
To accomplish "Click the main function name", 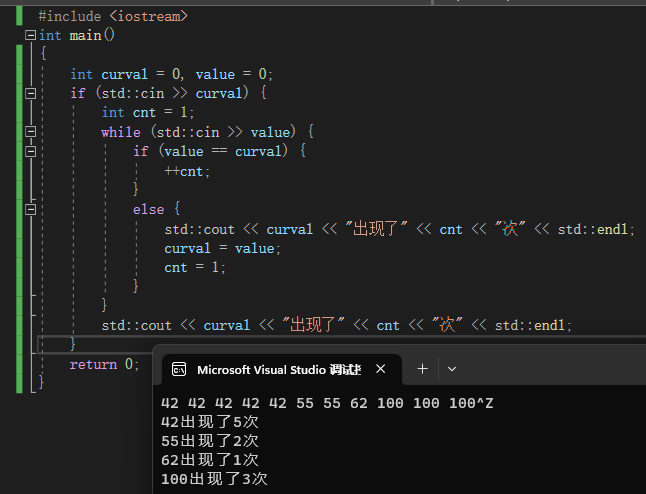I will [x=85, y=35].
